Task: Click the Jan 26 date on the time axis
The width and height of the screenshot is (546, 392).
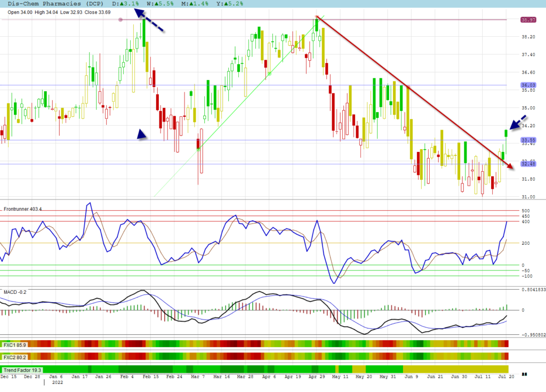Action: point(103,377)
